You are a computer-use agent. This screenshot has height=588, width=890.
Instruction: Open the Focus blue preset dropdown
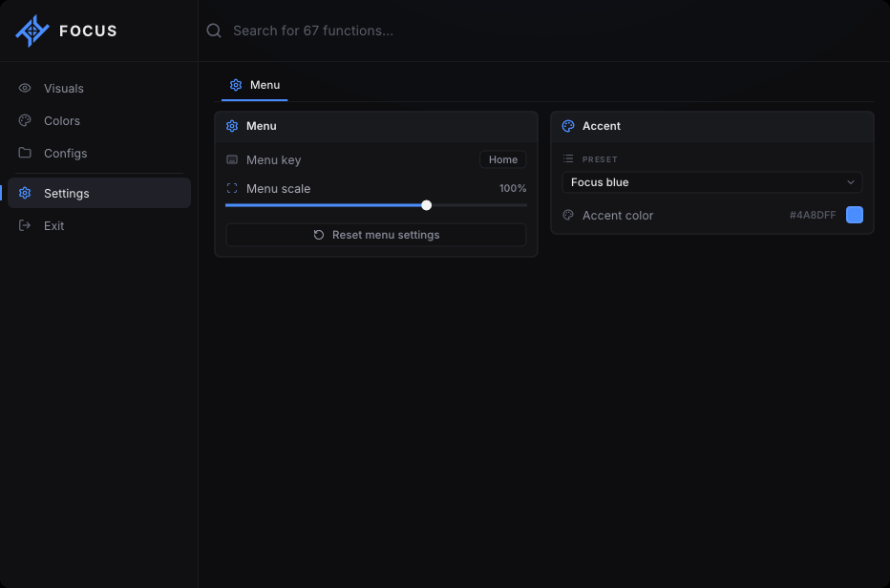[x=712, y=182]
